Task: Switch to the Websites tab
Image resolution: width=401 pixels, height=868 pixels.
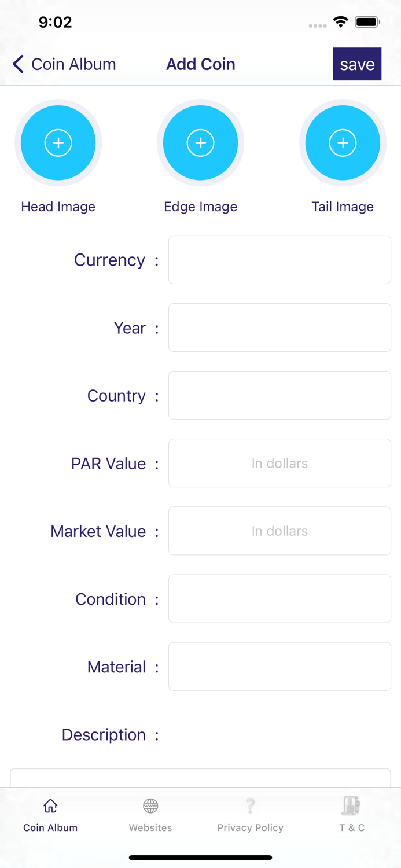Action: pyautogui.click(x=150, y=814)
